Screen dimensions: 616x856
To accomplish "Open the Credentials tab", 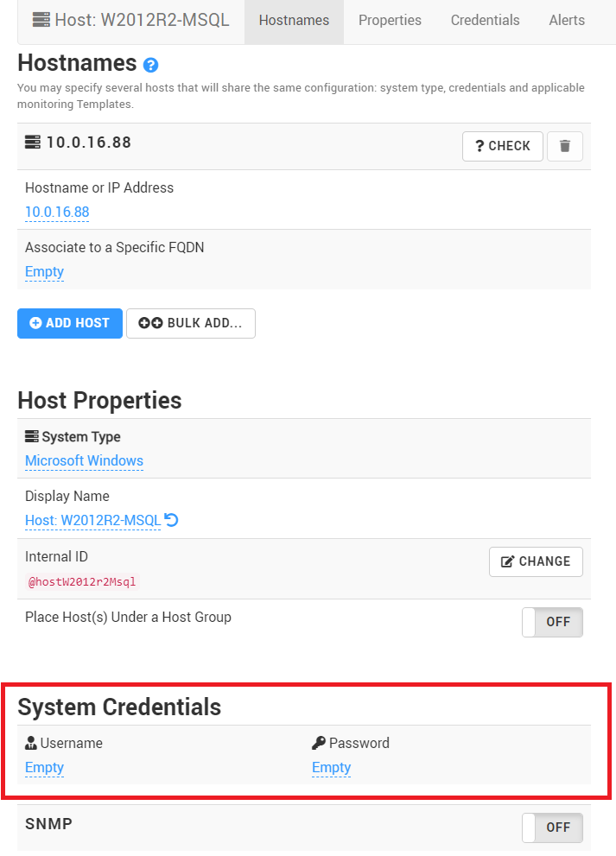I will click(x=485, y=20).
